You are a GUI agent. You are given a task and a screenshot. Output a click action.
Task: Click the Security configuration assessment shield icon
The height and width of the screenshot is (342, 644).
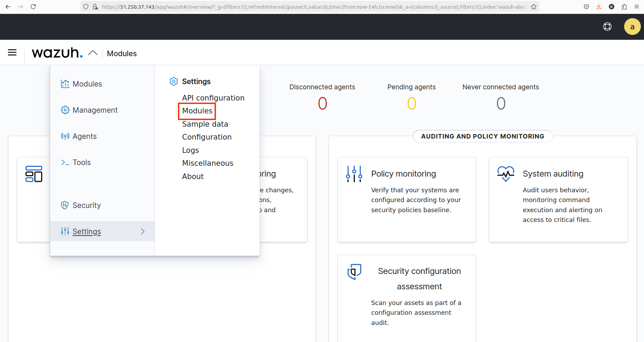354,272
